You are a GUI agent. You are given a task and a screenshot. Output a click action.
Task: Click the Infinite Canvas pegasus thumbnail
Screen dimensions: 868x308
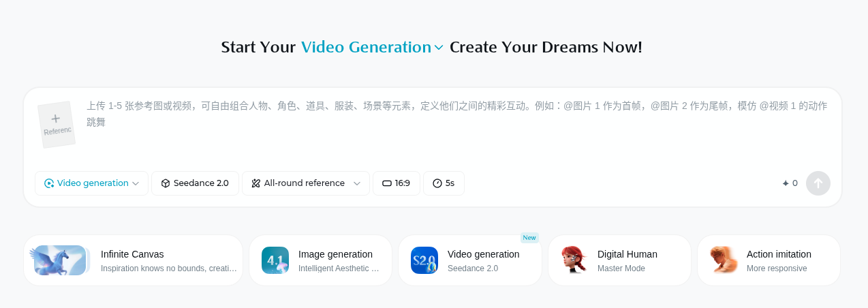pos(60,260)
